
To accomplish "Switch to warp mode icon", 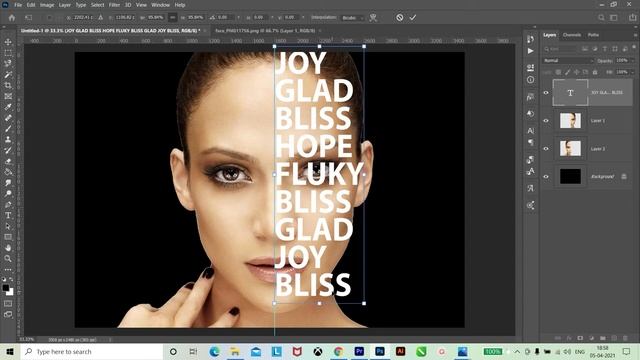I will (x=373, y=18).
